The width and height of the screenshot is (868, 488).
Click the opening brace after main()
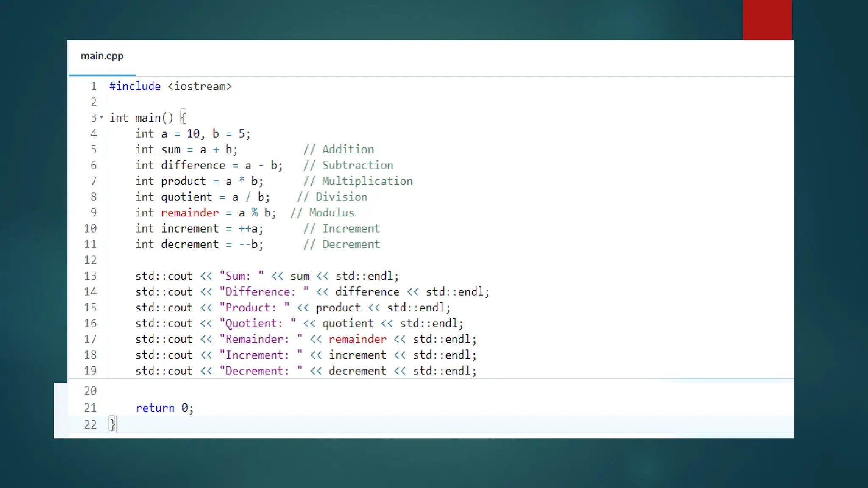(x=183, y=117)
